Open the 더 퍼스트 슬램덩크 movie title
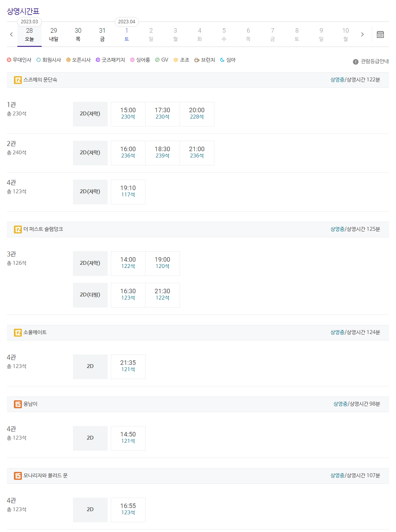396x532 pixels. pyautogui.click(x=43, y=229)
